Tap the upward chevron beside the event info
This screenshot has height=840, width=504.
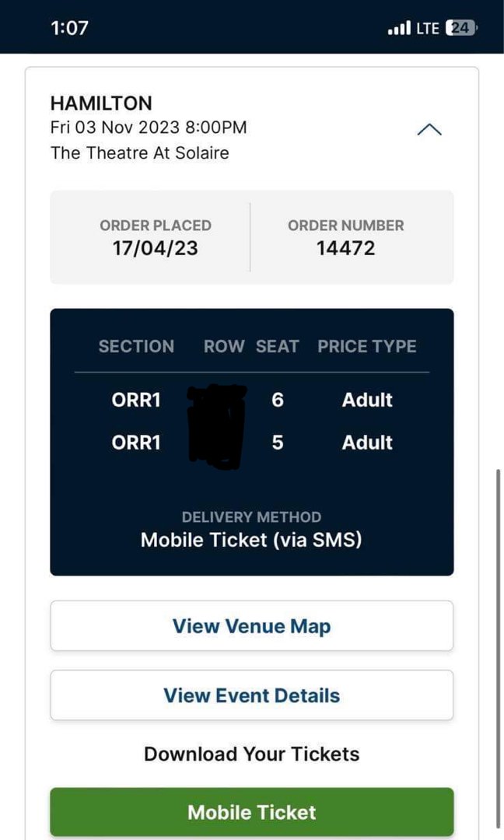429,129
